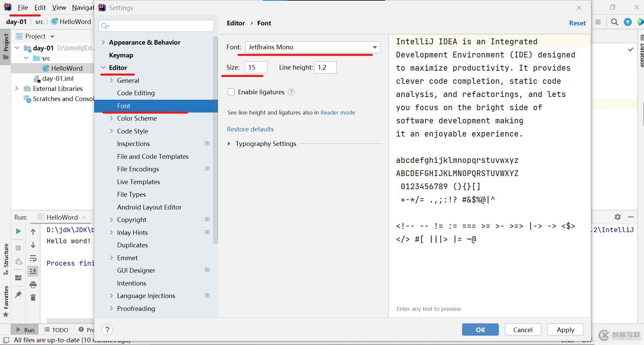
Task: Open the Reader mode link
Action: 338,113
